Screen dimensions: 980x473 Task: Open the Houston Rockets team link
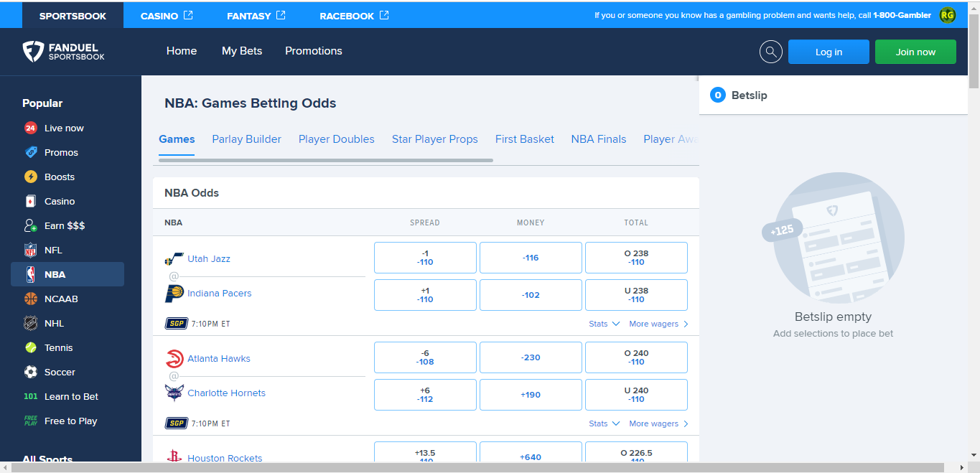[225, 458]
